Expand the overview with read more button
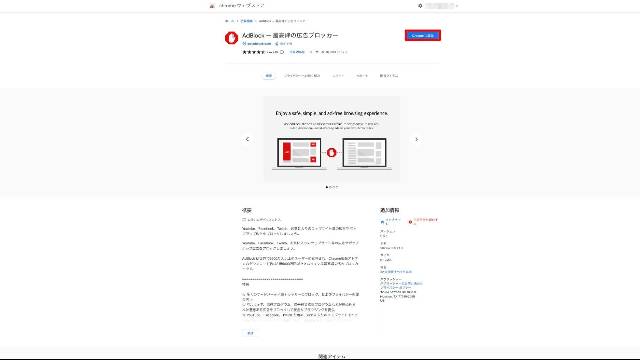The height and width of the screenshot is (360, 640). pyautogui.click(x=250, y=333)
